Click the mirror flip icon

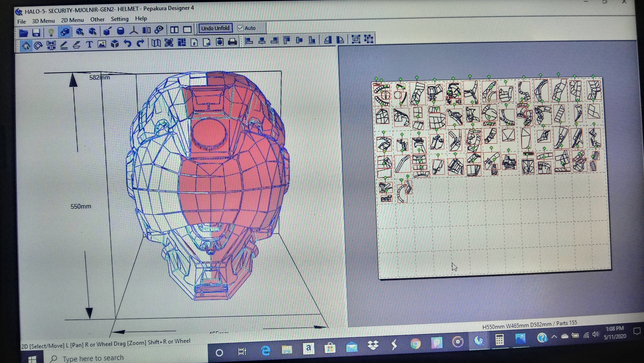coord(147,31)
